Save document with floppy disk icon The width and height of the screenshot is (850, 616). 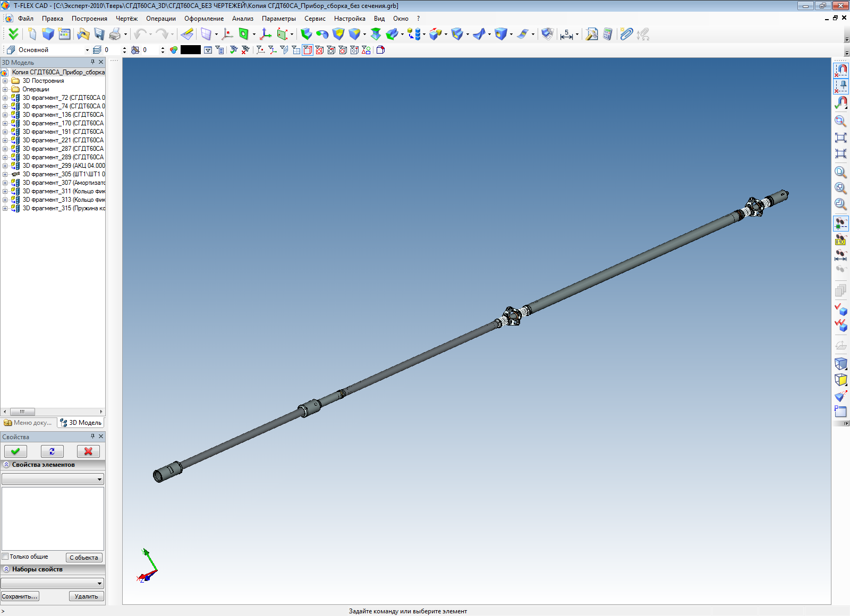pos(99,34)
